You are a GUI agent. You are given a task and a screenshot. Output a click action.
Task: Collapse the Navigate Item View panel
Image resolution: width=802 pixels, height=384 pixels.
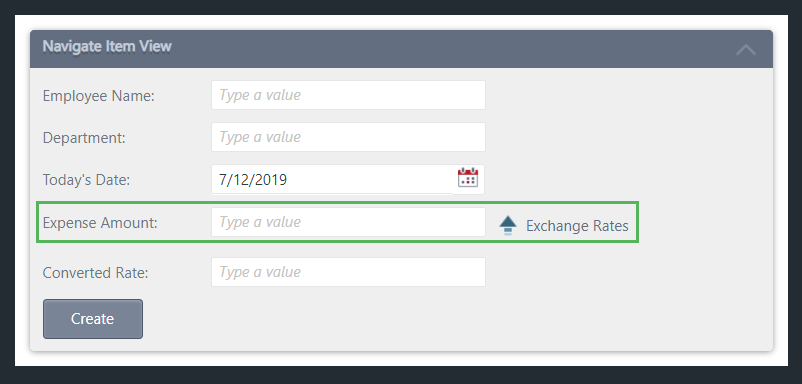click(x=746, y=49)
